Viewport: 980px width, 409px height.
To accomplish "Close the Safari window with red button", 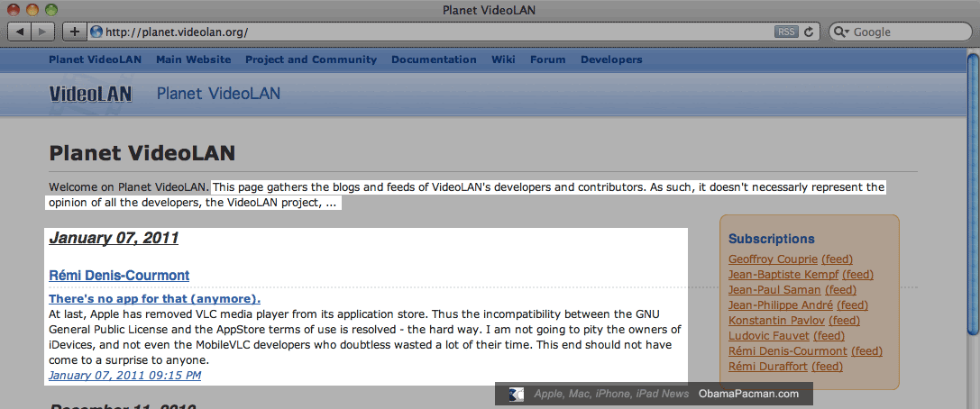I will tap(14, 9).
